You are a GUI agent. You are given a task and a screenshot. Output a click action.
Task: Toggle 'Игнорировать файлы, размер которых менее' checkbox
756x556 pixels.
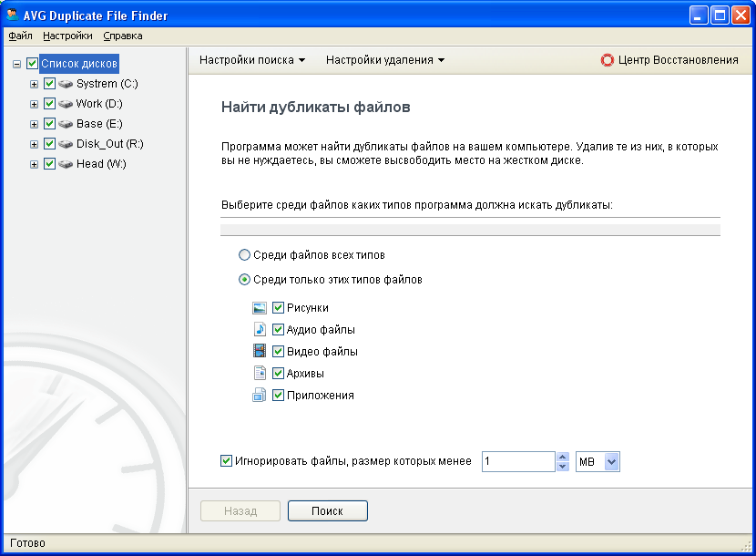(x=226, y=460)
